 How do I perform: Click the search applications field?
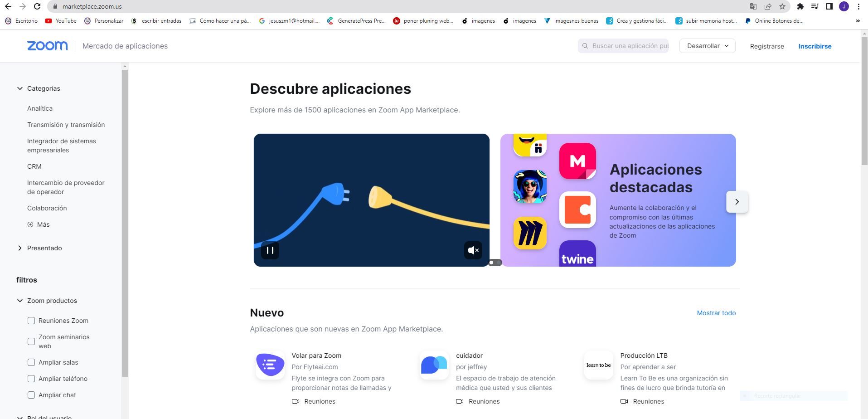click(623, 46)
